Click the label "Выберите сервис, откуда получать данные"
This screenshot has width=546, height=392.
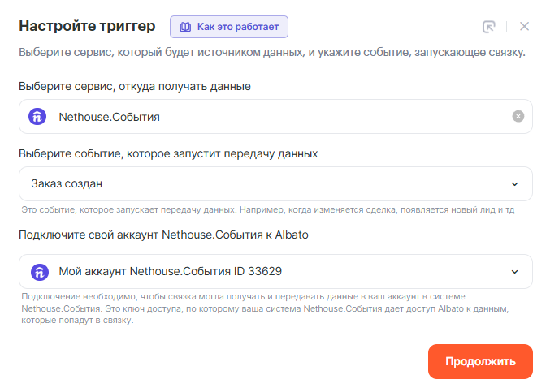(135, 85)
